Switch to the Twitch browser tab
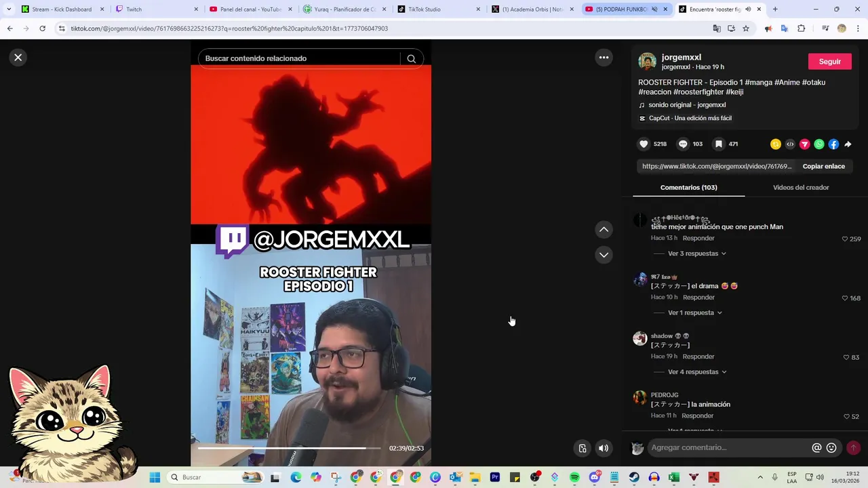 pos(156,9)
